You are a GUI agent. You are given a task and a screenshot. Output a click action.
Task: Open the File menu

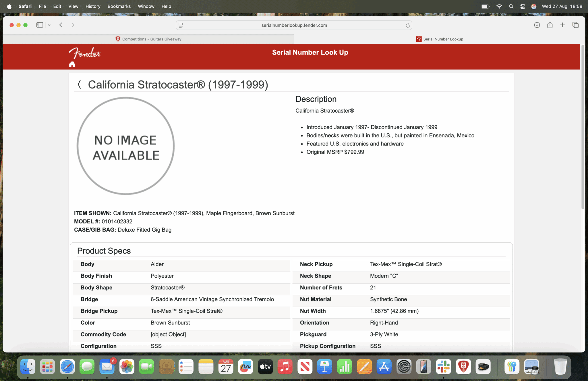tap(42, 6)
